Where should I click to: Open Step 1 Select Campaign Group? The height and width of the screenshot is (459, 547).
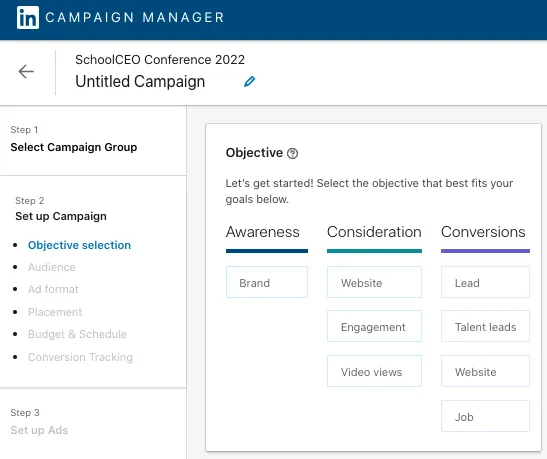74,147
